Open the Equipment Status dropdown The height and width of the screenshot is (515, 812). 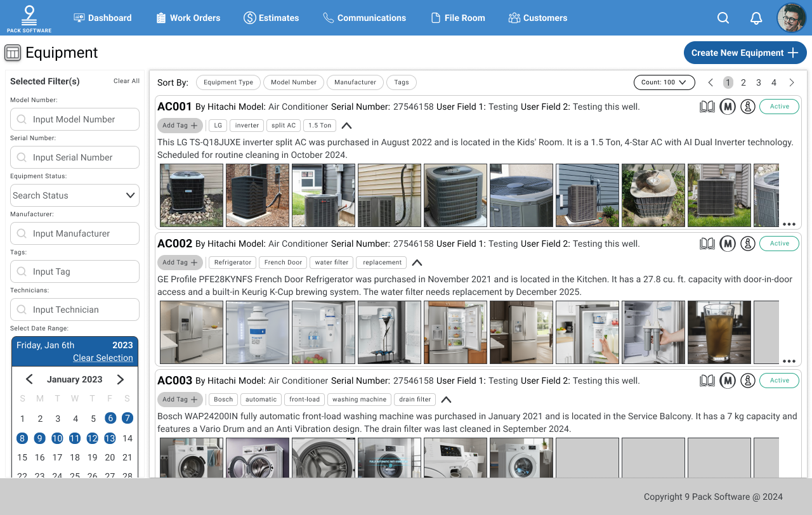[75, 195]
